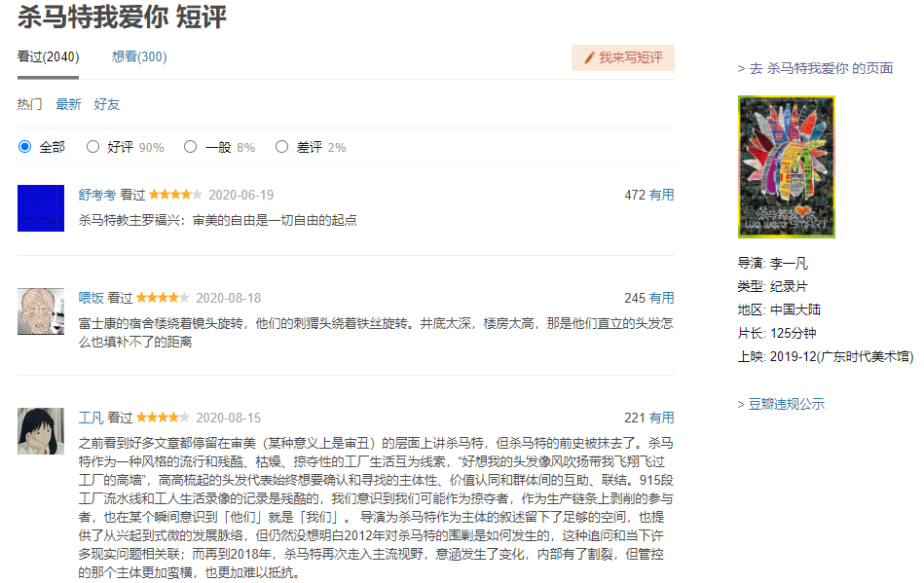Select the 一般 8% filter
Image resolution: width=924 pixels, height=583 pixels.
(191, 147)
